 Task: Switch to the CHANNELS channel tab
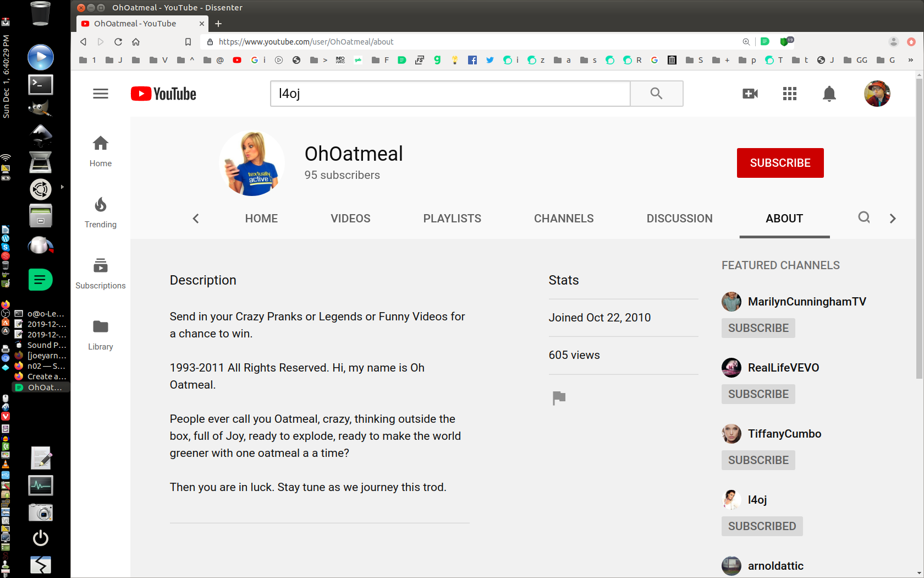tap(564, 219)
